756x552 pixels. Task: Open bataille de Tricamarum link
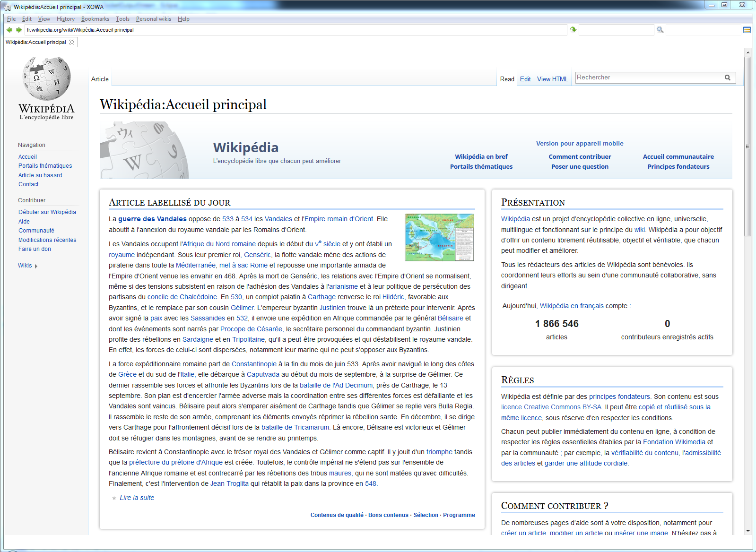(295, 427)
